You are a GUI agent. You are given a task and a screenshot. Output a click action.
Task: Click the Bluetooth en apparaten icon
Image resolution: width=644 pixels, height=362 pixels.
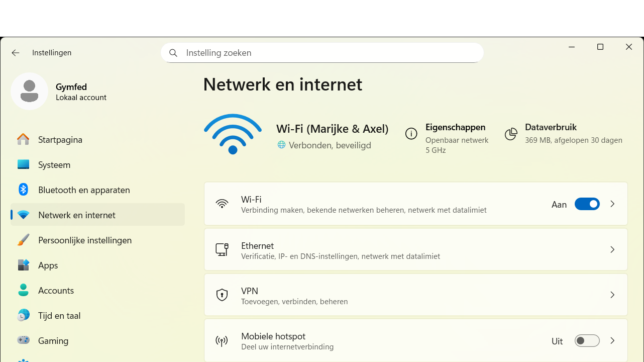[x=23, y=190]
